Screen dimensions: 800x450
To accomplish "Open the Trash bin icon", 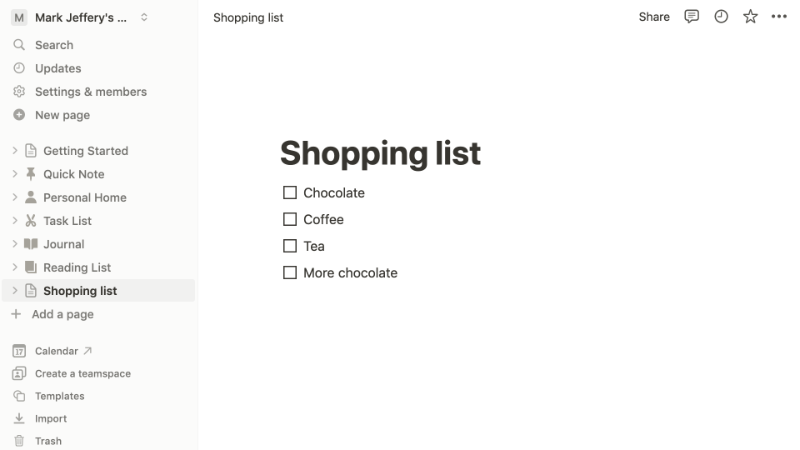I will tap(19, 441).
